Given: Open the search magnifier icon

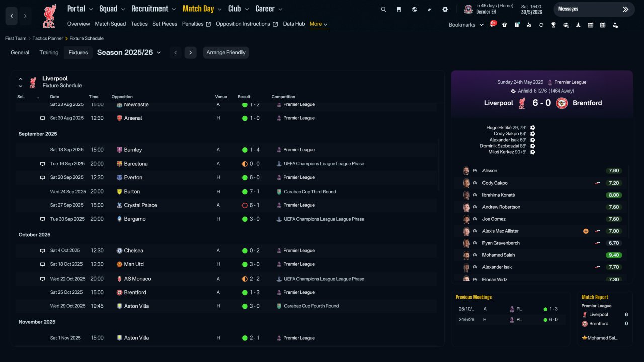Looking at the screenshot, I should pos(383,9).
